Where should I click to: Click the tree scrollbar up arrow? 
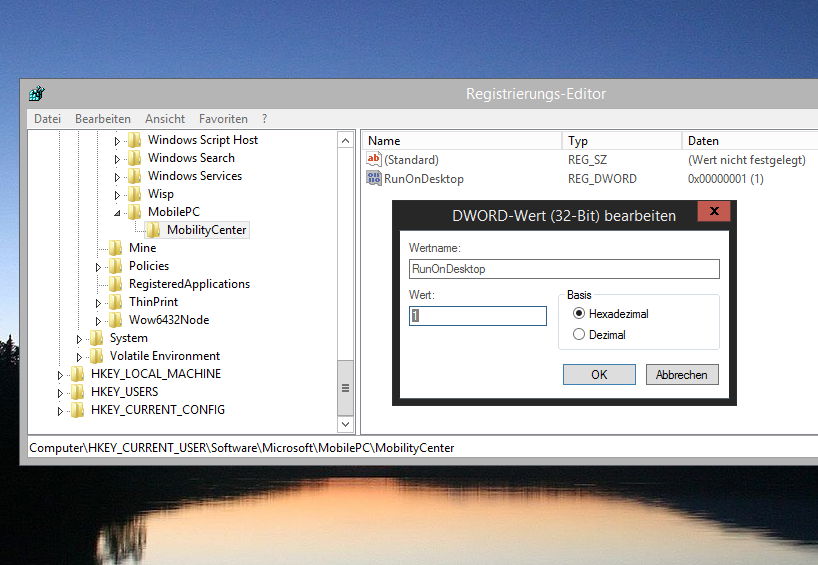point(345,140)
